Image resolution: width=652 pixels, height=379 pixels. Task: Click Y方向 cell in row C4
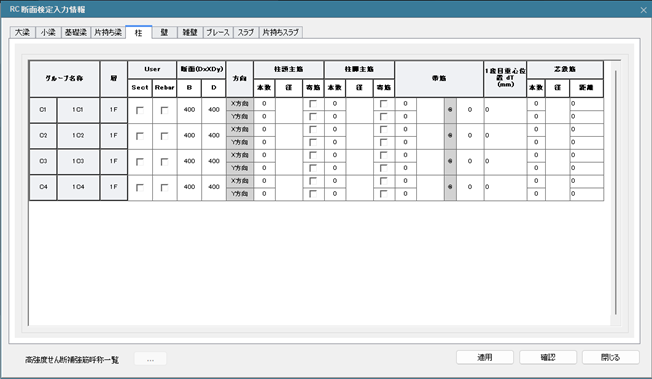(240, 194)
